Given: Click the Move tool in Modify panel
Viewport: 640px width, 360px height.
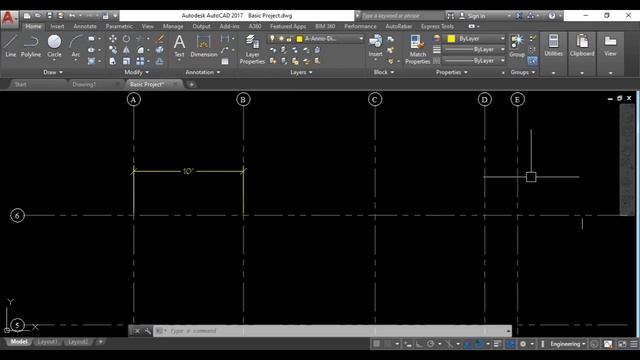Looking at the screenshot, I should coord(113,39).
